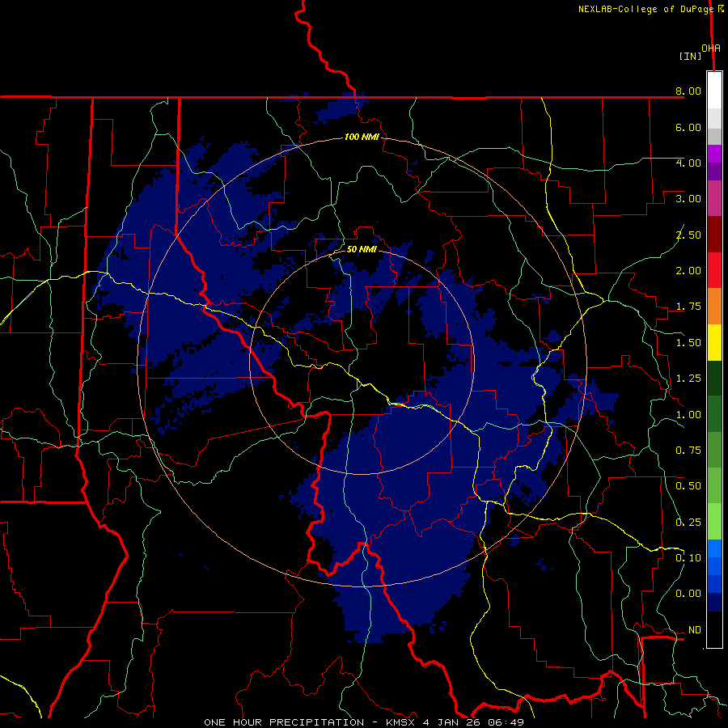Viewport: 728px width, 728px height.
Task: Click the 0.00 legend value
Action: (x=688, y=594)
